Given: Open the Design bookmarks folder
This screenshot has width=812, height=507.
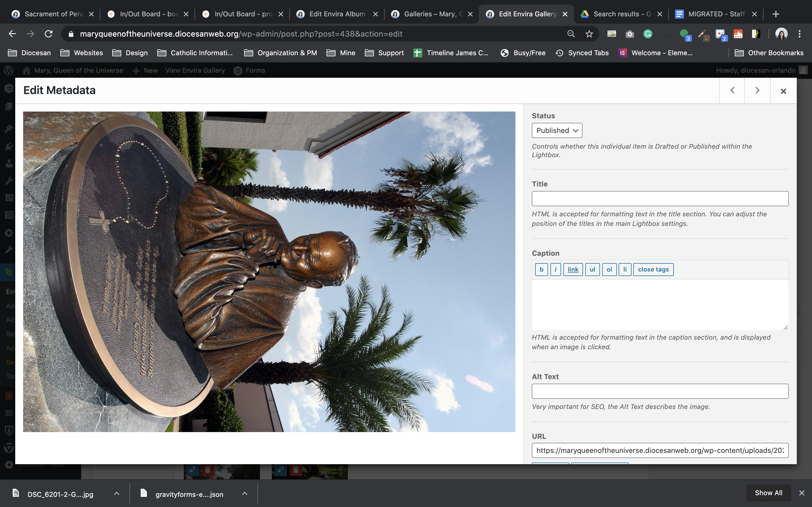Looking at the screenshot, I should point(131,53).
